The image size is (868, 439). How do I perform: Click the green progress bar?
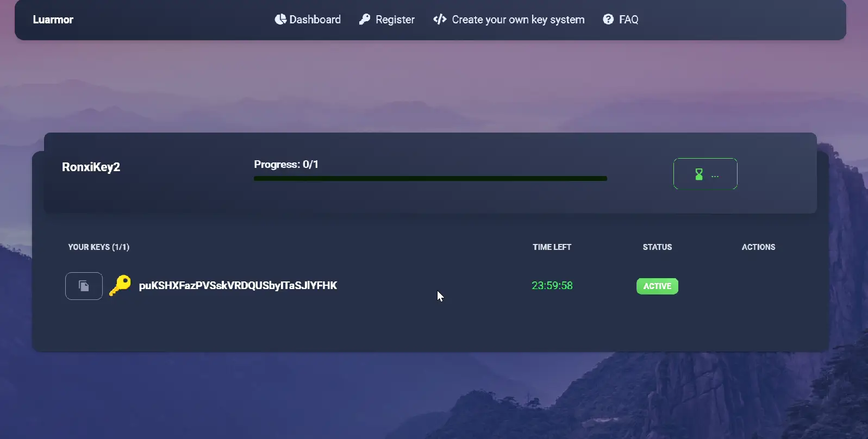point(430,178)
